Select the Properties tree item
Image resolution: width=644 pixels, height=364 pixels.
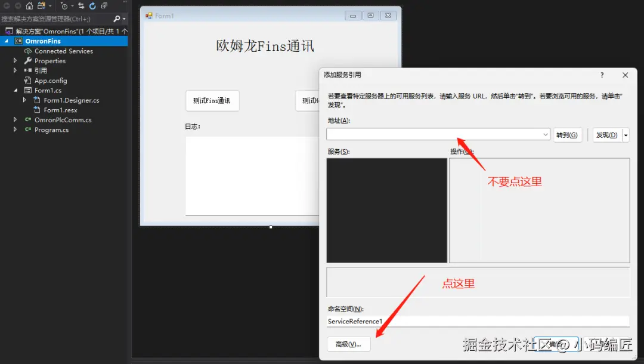click(x=50, y=61)
